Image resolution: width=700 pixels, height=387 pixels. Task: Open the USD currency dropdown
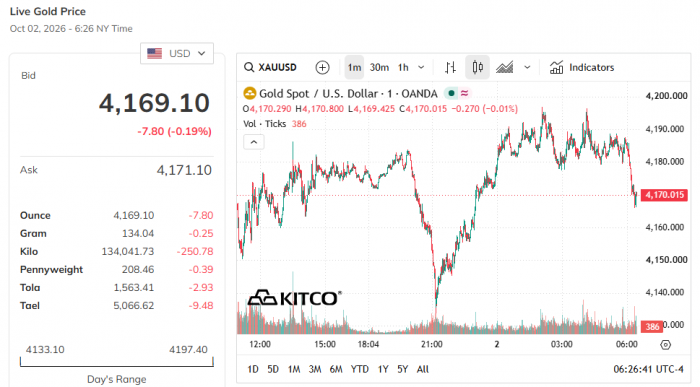pos(177,54)
